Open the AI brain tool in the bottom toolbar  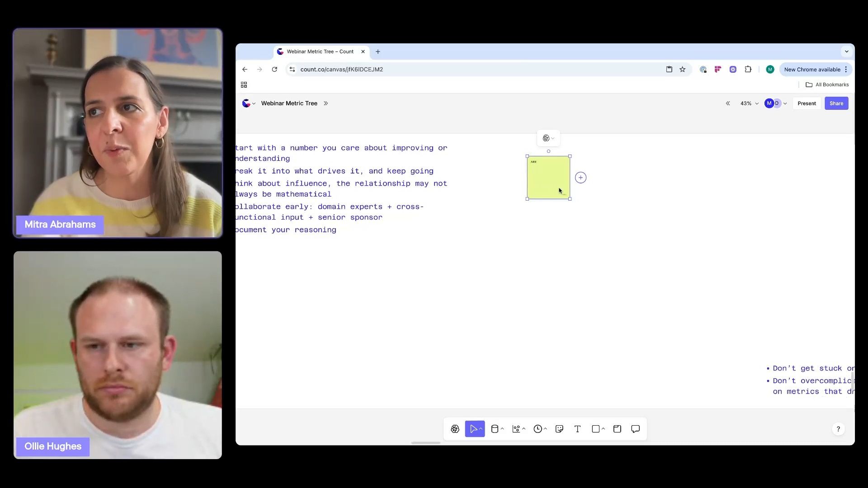coord(455,429)
